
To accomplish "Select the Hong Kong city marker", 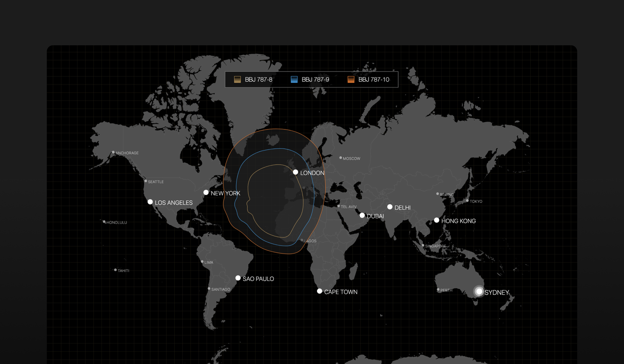I will 437,220.
